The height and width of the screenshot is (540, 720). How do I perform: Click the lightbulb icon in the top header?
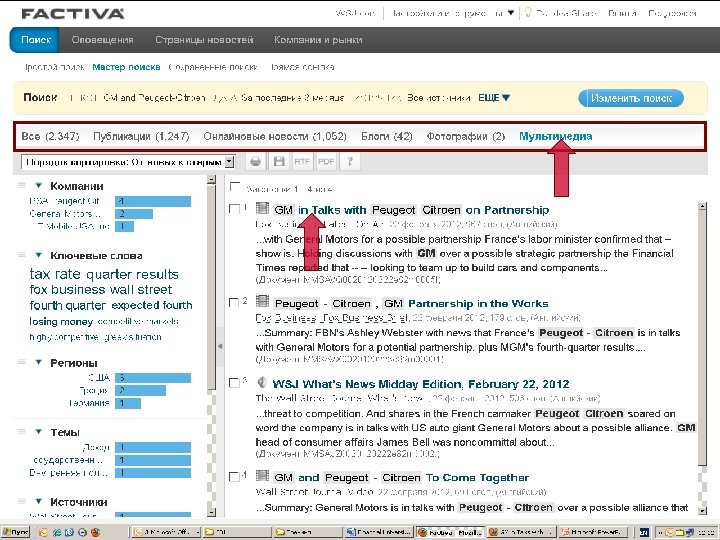tap(528, 12)
